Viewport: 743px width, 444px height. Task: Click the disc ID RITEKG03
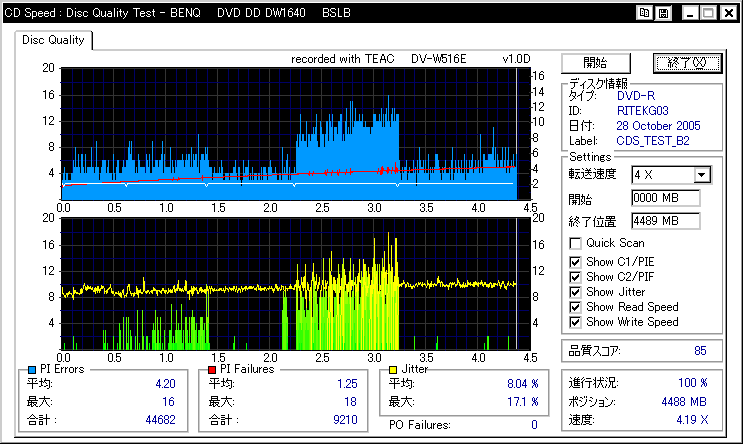point(643,111)
